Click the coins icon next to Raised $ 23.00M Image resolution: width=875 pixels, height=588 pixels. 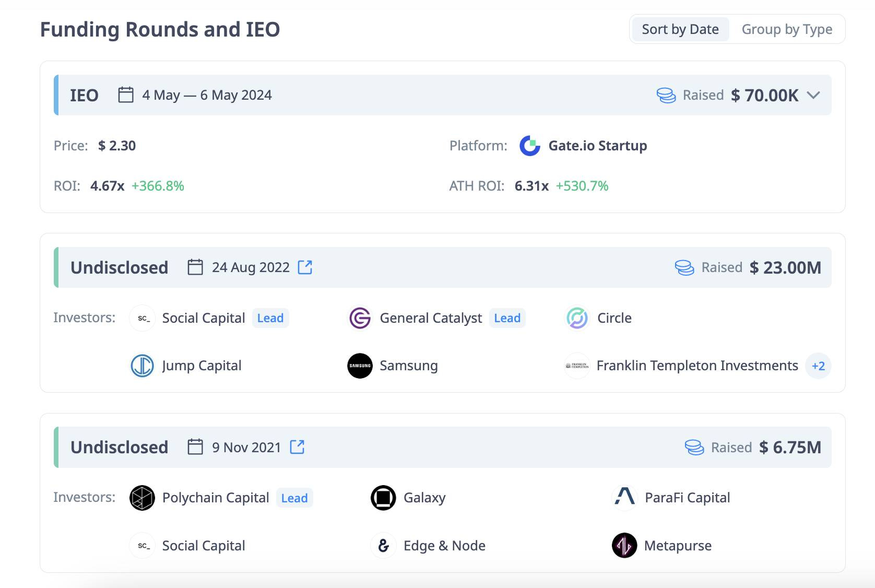pyautogui.click(x=684, y=267)
